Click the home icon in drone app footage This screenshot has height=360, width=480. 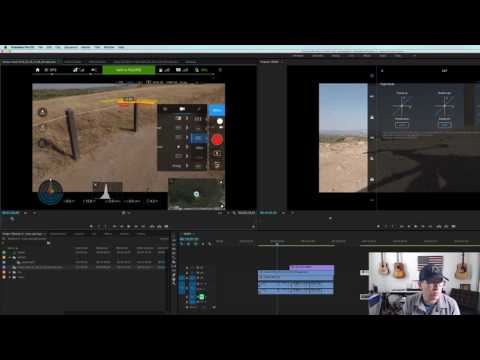coord(38,70)
